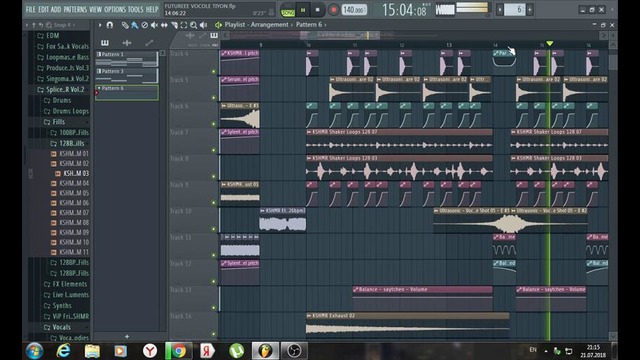The image size is (640, 360).
Task: Select the Draw pencil tool
Action: point(125,25)
